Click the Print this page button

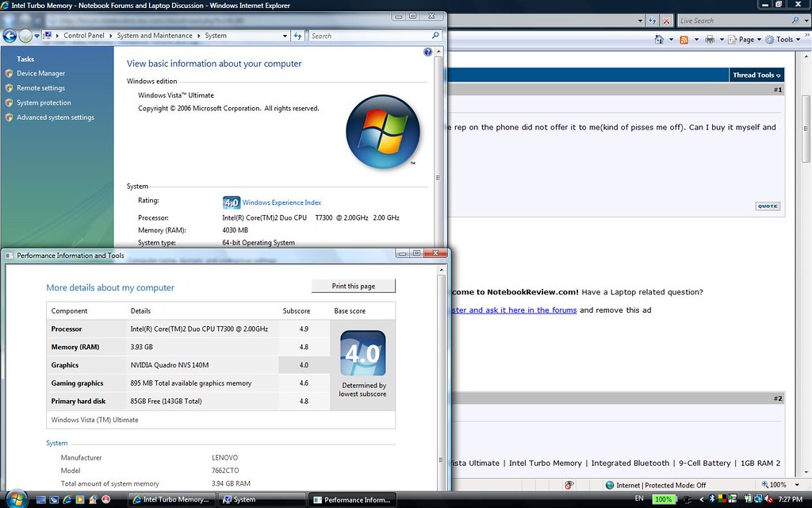click(353, 286)
